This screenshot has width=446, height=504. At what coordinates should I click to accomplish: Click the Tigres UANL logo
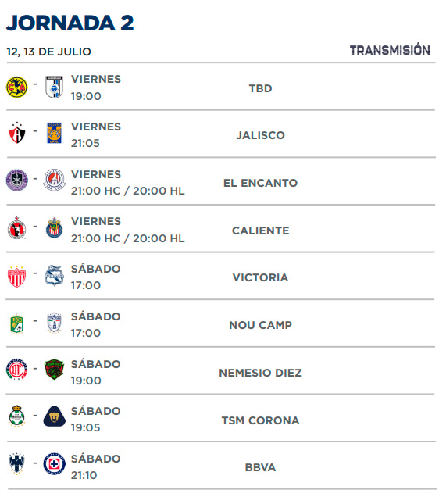(x=54, y=133)
